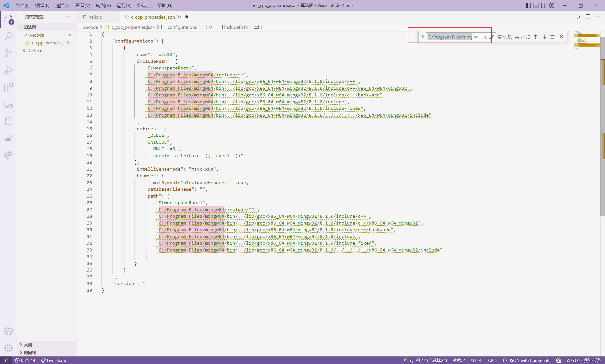This screenshot has width=605, height=364.
Task: Open Remote Explorer in activity bar
Action: [x=9, y=104]
